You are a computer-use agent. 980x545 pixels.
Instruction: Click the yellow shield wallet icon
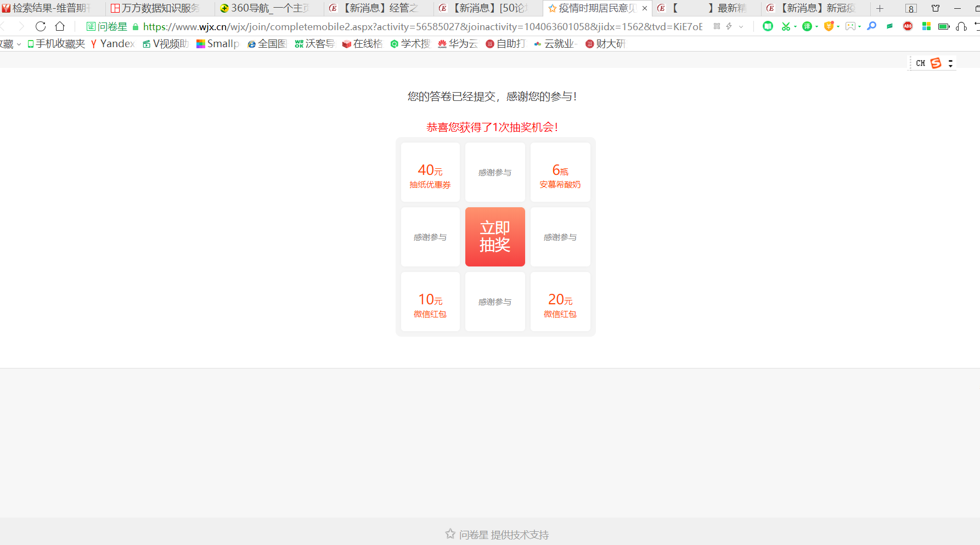(829, 26)
